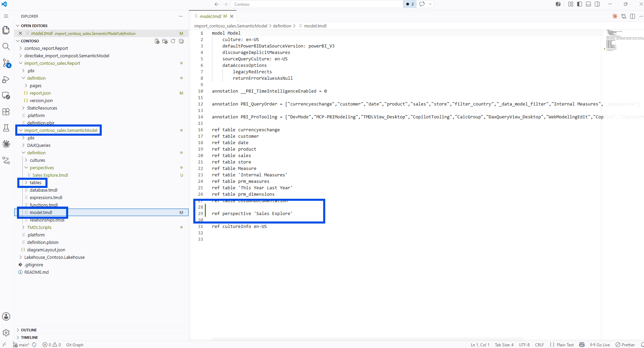Open editor more actions menu

tap(641, 16)
